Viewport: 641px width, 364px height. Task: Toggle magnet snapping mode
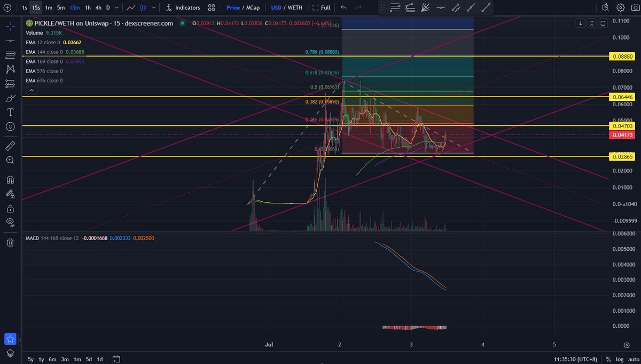click(10, 179)
